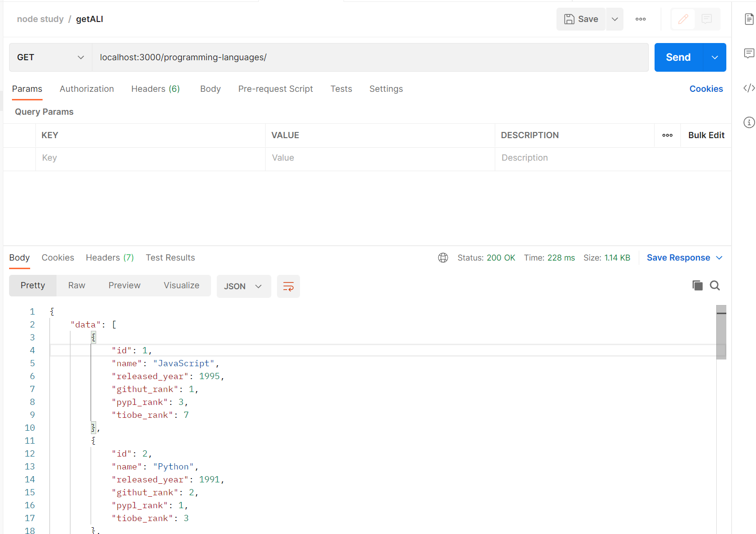Open the Code snippet icon in right sidebar
756x534 pixels.
[749, 88]
